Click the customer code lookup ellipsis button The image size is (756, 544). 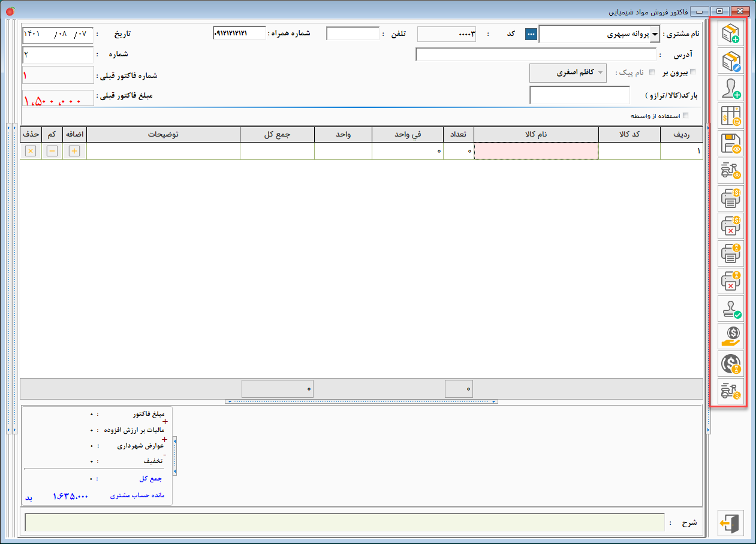pos(531,34)
